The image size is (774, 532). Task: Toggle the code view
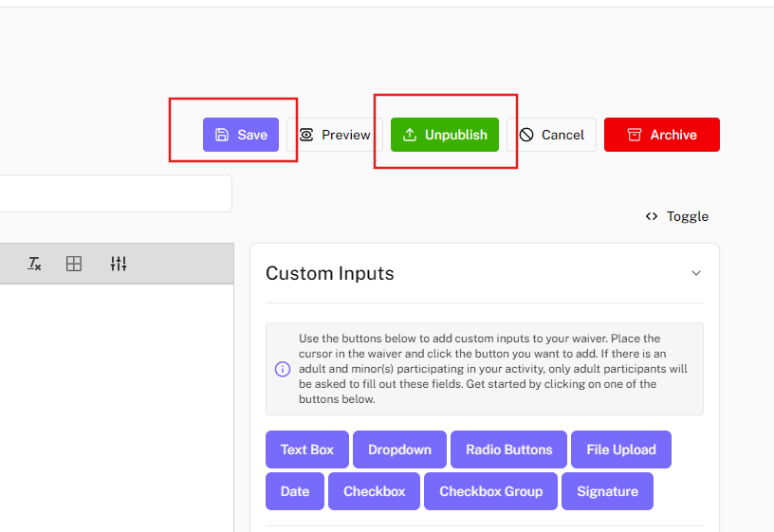click(x=677, y=216)
